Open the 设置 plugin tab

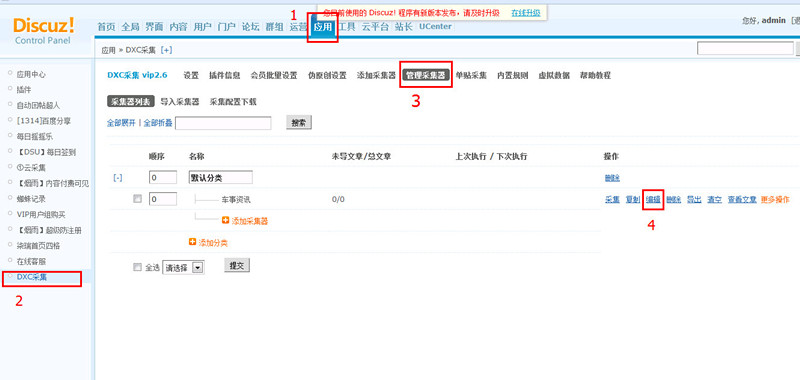point(191,75)
